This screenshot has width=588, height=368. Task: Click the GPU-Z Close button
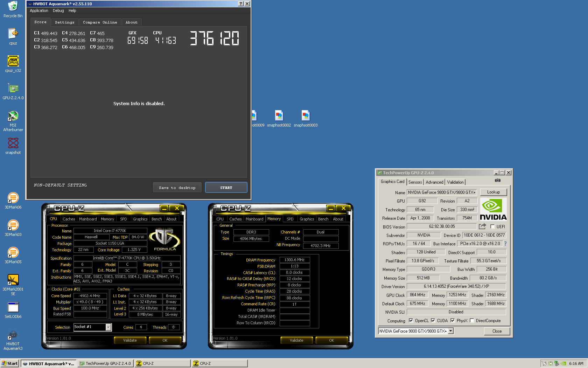pos(497,331)
